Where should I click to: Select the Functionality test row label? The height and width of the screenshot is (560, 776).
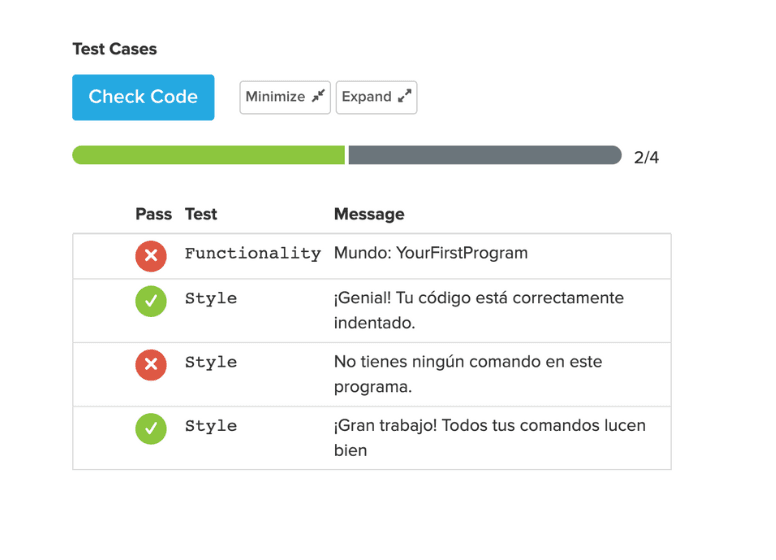pos(252,254)
